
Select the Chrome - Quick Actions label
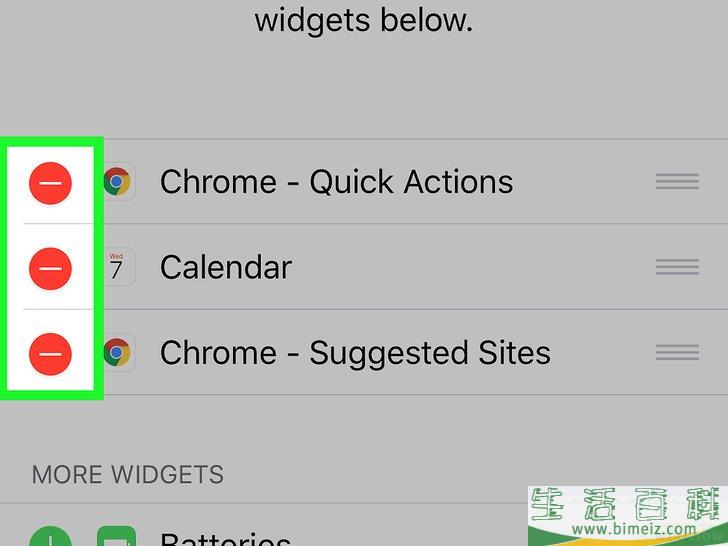[337, 182]
